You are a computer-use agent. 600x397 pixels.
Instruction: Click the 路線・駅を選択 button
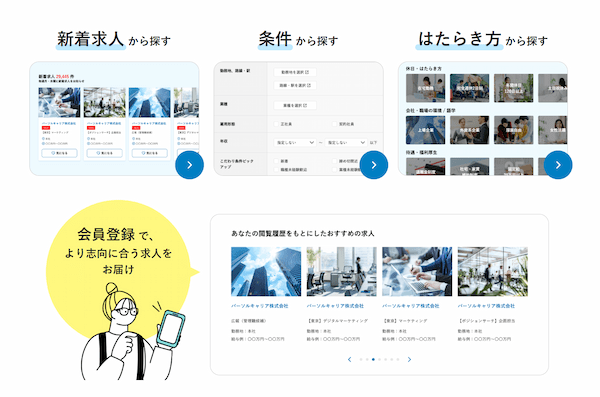pyautogui.click(x=295, y=85)
